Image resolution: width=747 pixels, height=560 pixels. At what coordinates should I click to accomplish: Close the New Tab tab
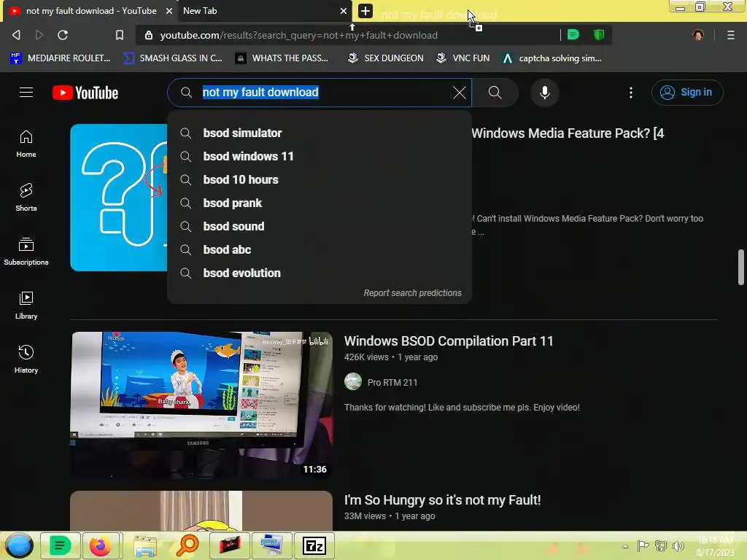344,10
